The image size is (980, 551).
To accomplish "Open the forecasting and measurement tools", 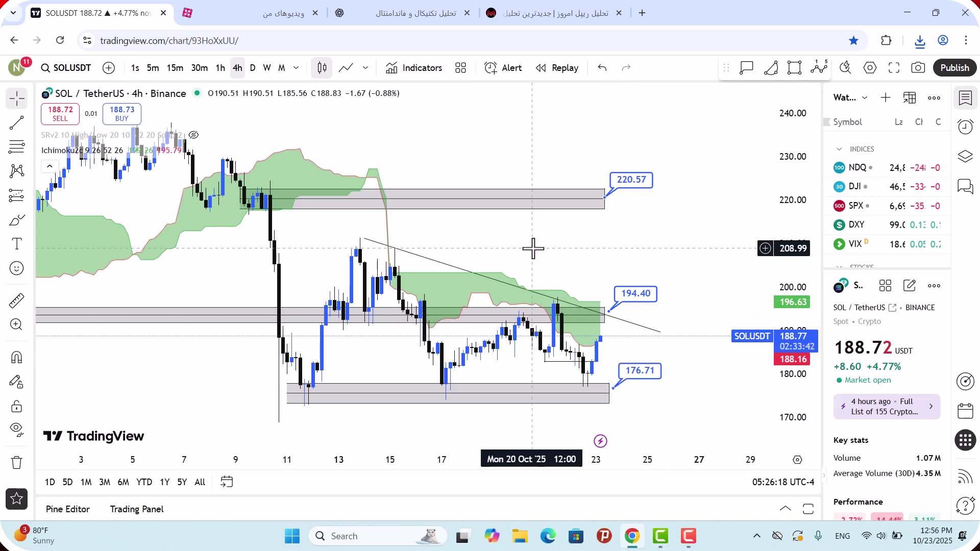I will pyautogui.click(x=17, y=195).
